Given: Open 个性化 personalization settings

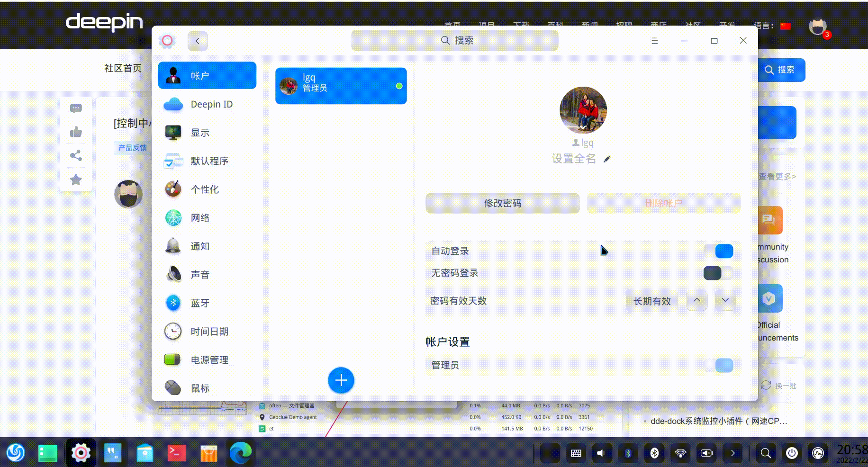Looking at the screenshot, I should 205,189.
